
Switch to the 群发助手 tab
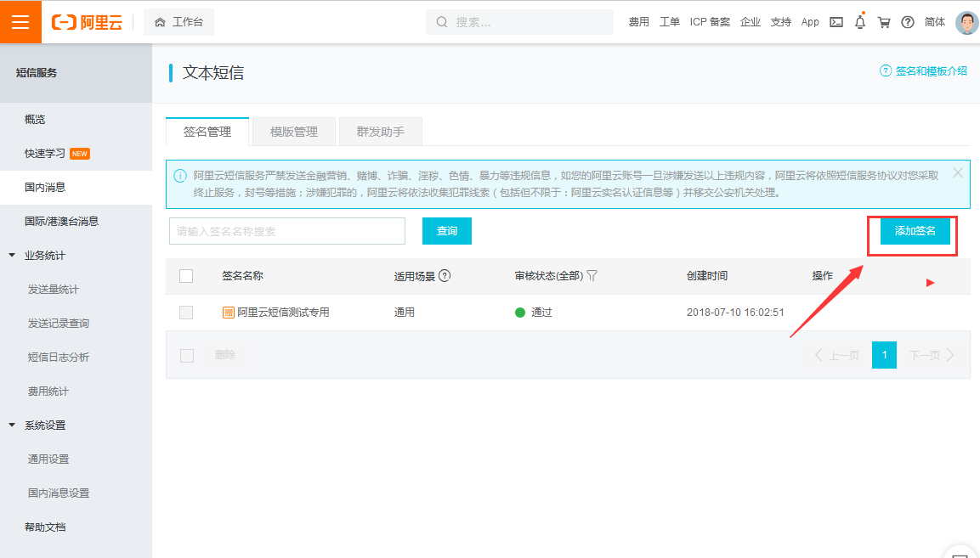coord(380,132)
